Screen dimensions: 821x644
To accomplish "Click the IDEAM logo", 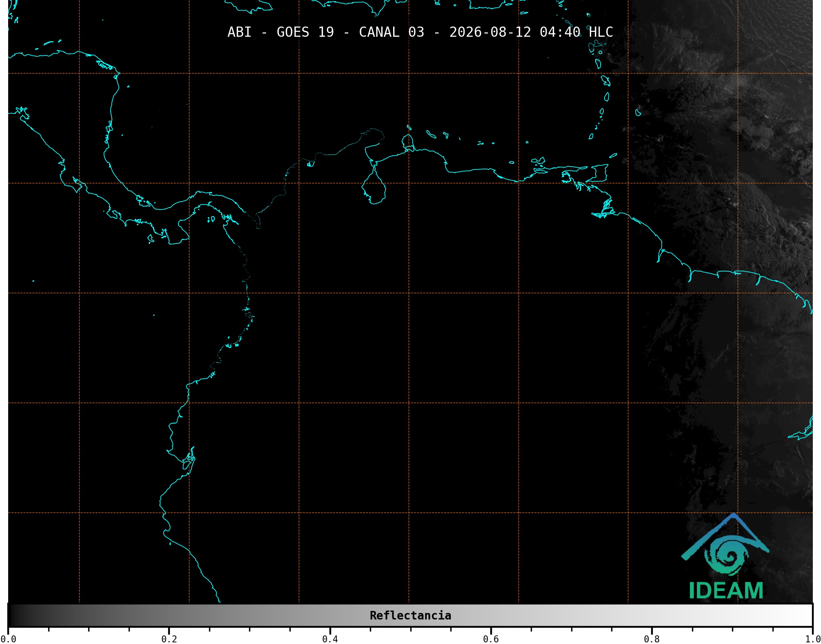I will click(725, 556).
